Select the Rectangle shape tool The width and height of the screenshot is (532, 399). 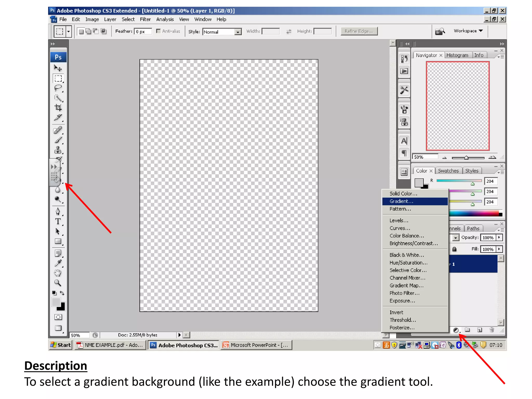(x=58, y=241)
